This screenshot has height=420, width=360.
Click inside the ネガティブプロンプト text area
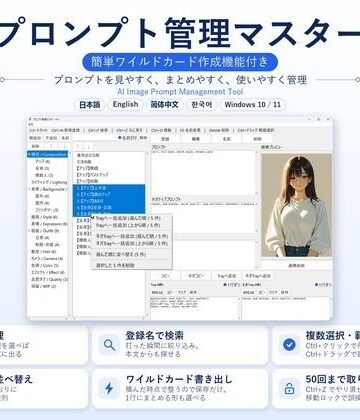tap(203, 217)
